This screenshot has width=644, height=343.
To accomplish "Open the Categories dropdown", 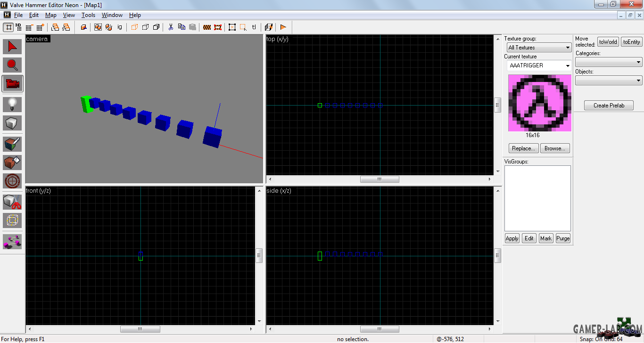I will (609, 62).
